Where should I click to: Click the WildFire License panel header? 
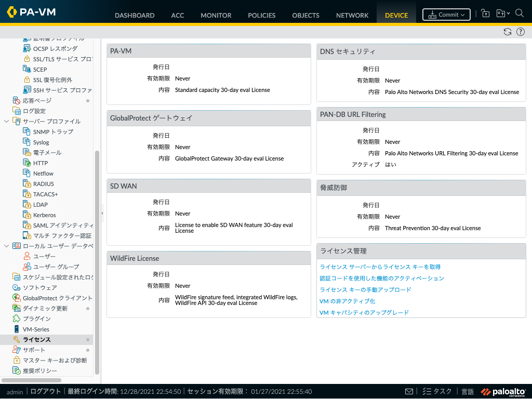tap(209, 258)
